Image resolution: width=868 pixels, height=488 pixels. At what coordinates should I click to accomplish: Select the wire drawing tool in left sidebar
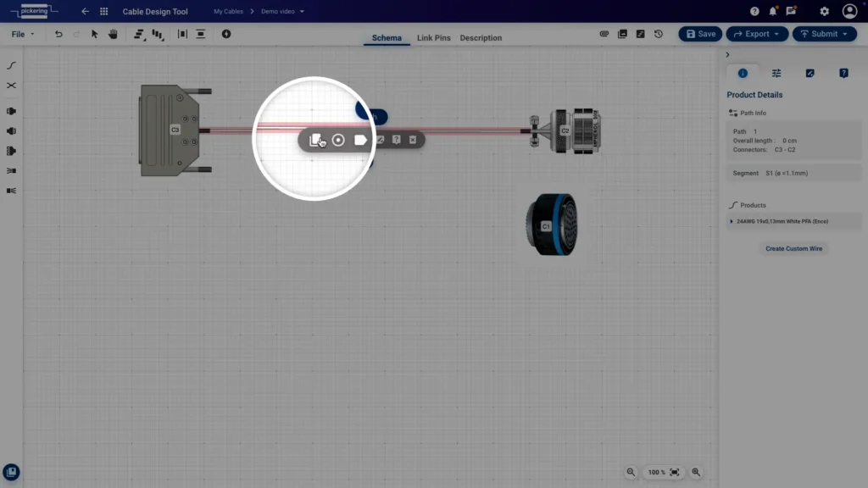tap(11, 65)
